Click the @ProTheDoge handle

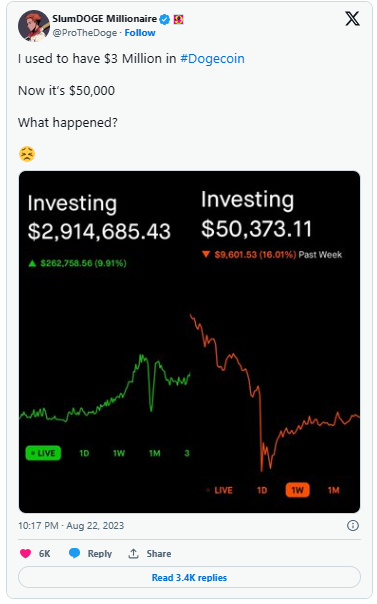(84, 33)
